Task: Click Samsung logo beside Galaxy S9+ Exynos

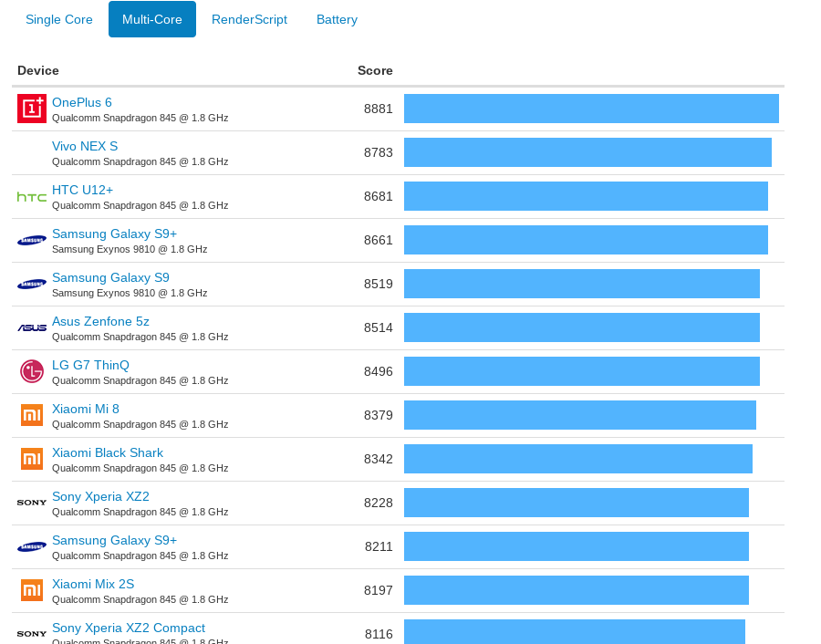Action: click(x=32, y=240)
